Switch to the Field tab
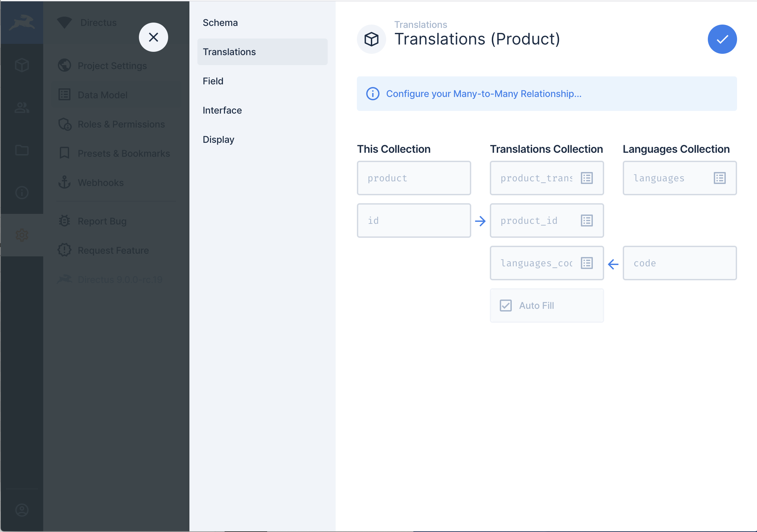 (x=262, y=81)
